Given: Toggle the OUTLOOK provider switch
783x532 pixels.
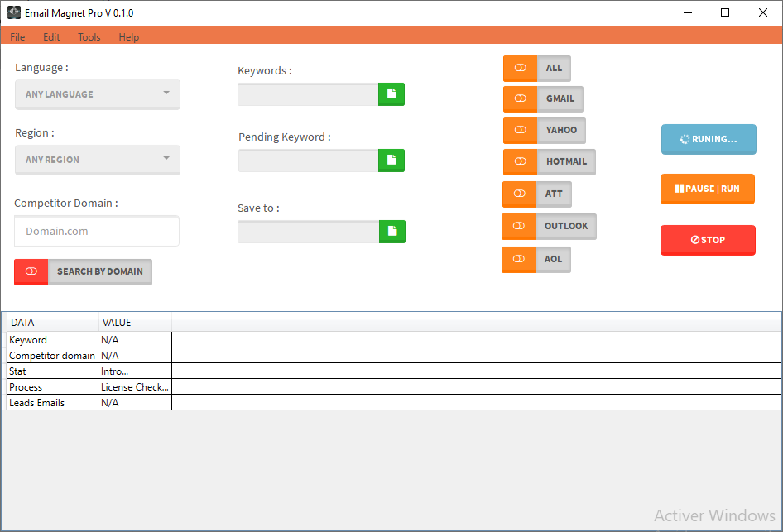Looking at the screenshot, I should (519, 226).
